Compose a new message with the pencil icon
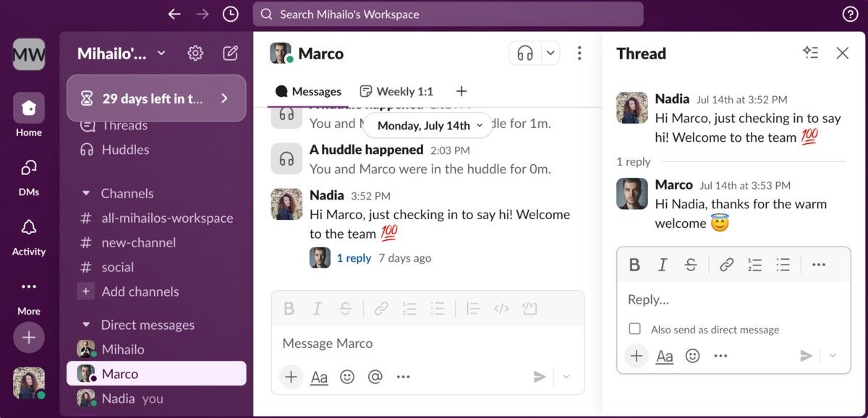 (229, 53)
